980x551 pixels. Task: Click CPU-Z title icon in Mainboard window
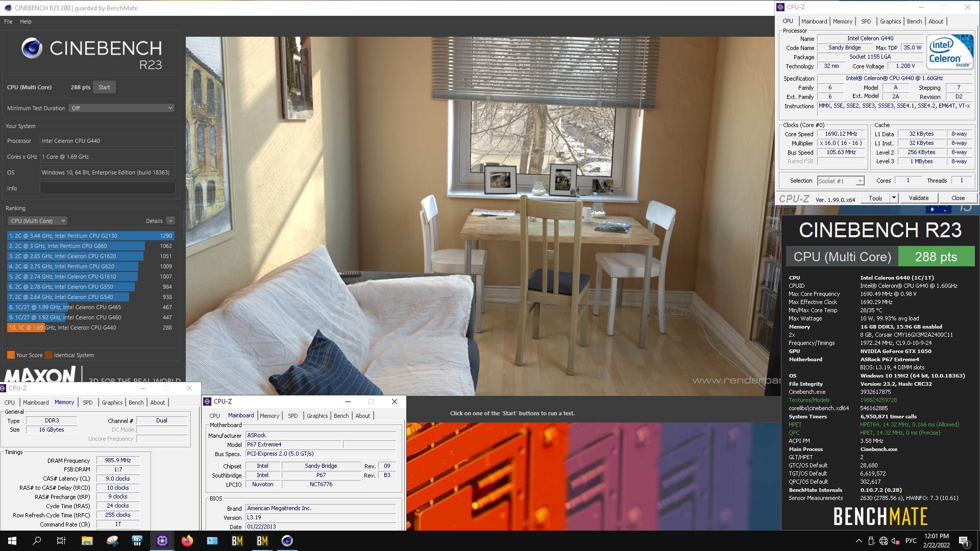pyautogui.click(x=207, y=402)
